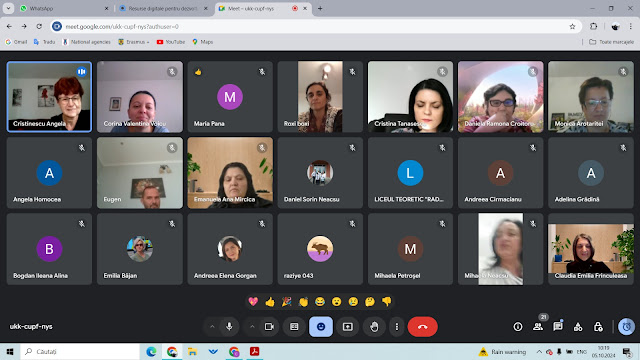
Task: Open Microsoft Edge from the taskbar
Action: 151,351
